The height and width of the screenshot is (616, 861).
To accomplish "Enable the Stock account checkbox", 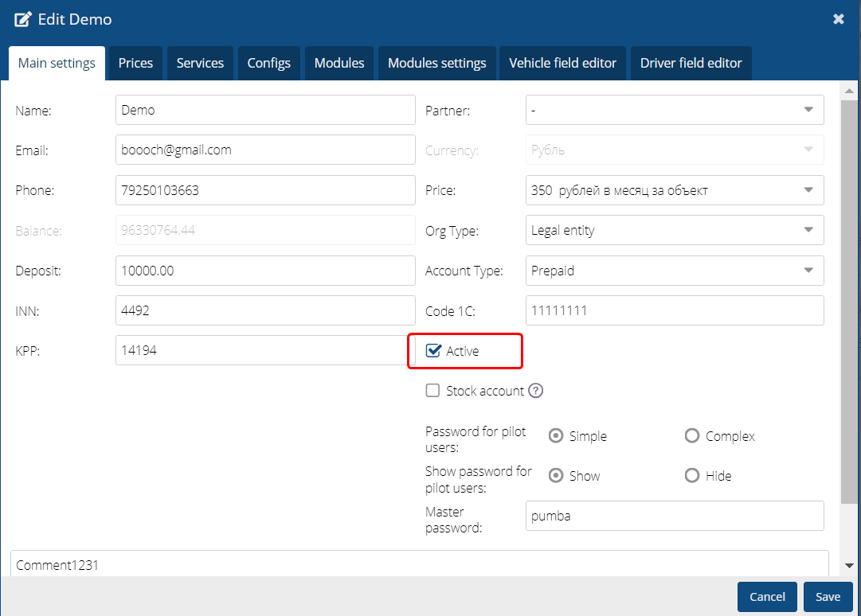I will pos(433,391).
